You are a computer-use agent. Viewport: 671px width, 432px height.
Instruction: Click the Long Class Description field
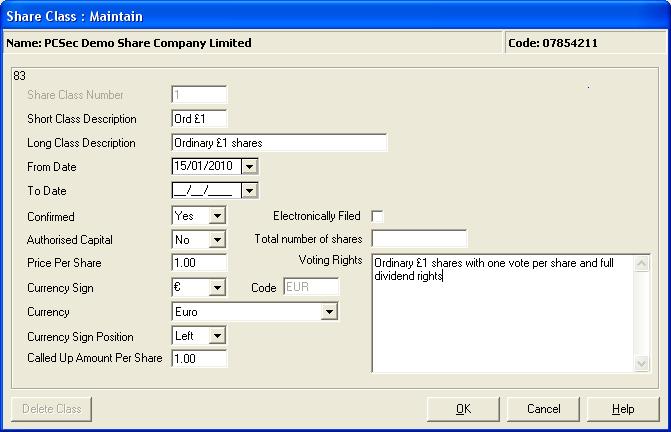279,143
